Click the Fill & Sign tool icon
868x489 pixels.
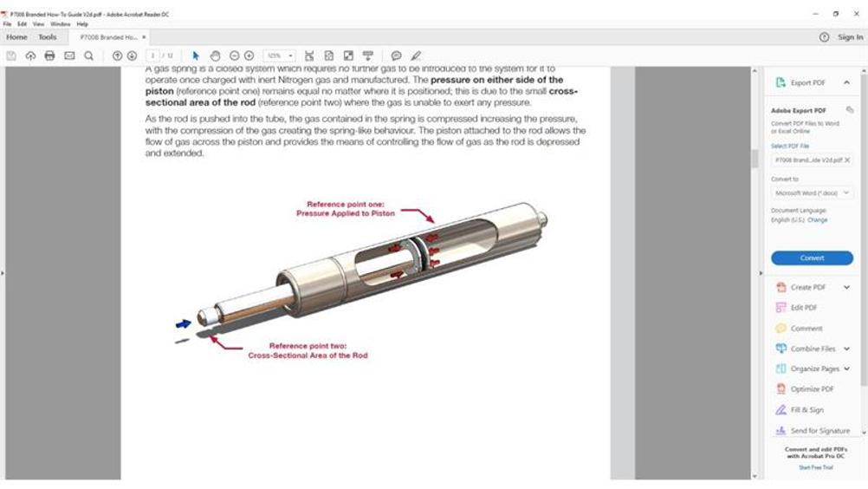pyautogui.click(x=781, y=410)
